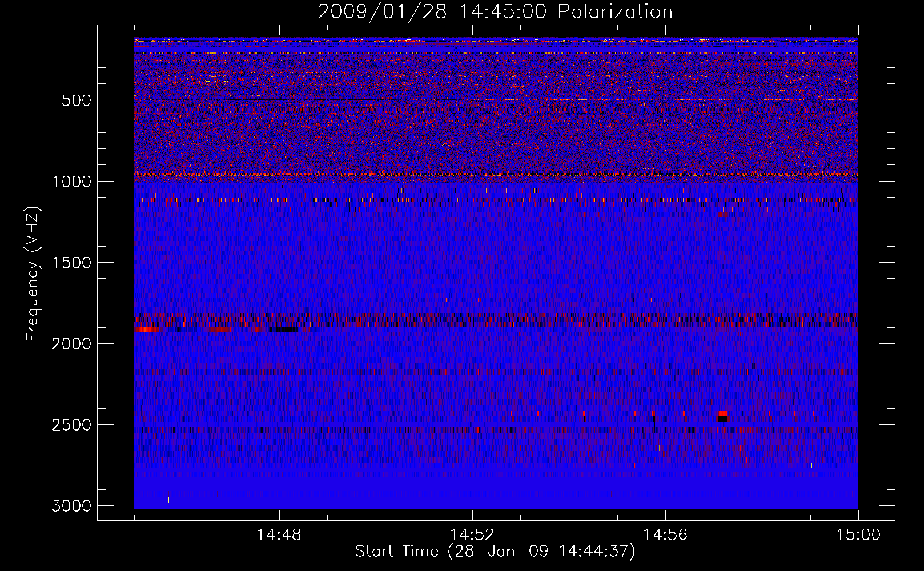Click the red streak at spectrogram's left edge near 1900 MHz
Image resolution: width=924 pixels, height=571 pixels.
[147, 329]
